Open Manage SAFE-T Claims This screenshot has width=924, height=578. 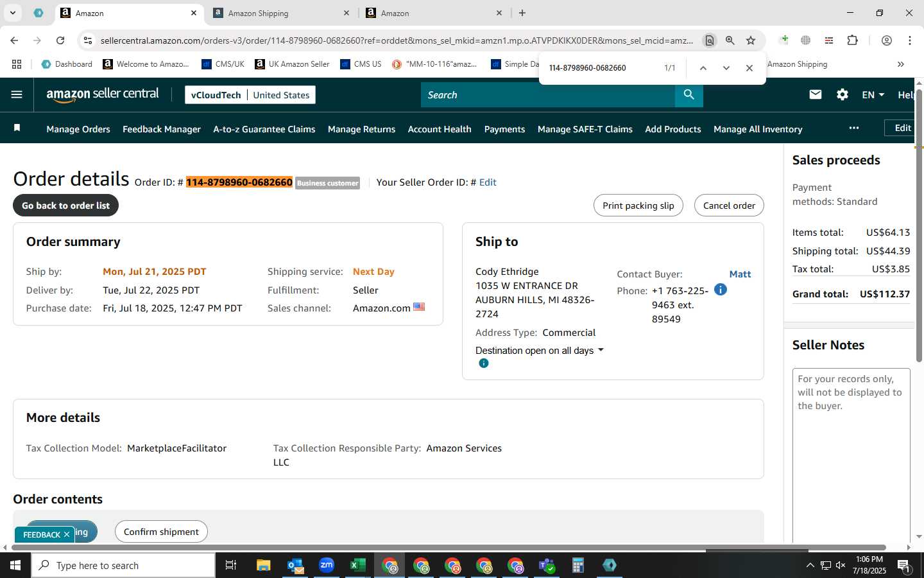click(585, 129)
